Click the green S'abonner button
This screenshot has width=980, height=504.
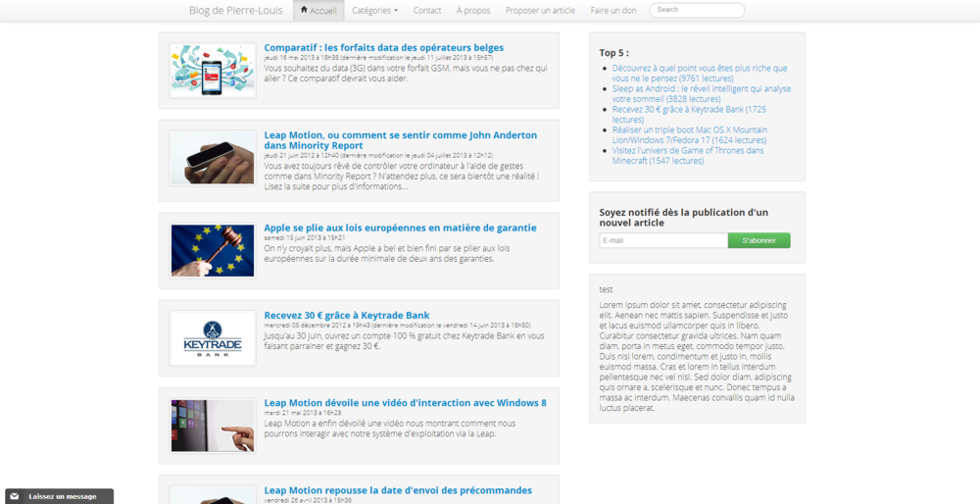(x=759, y=241)
